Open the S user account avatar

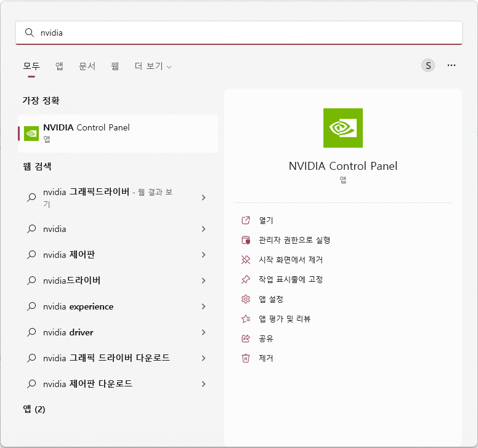428,65
